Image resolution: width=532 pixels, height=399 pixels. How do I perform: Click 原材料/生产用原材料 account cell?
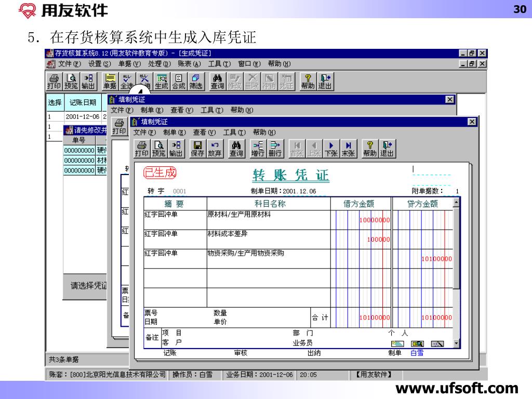(x=269, y=220)
